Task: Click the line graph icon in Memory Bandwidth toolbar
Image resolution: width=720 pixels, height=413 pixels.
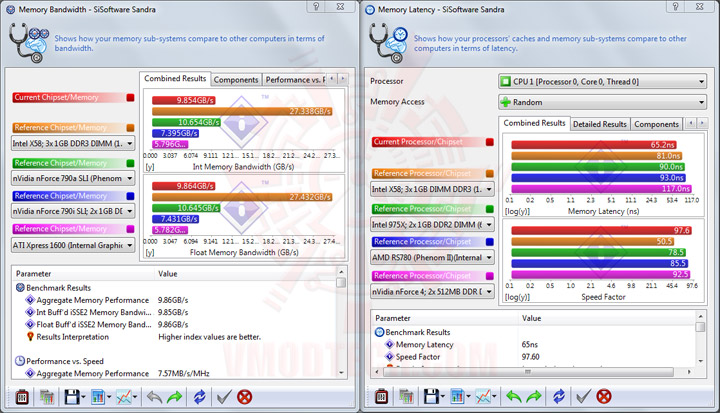Action: (124, 396)
